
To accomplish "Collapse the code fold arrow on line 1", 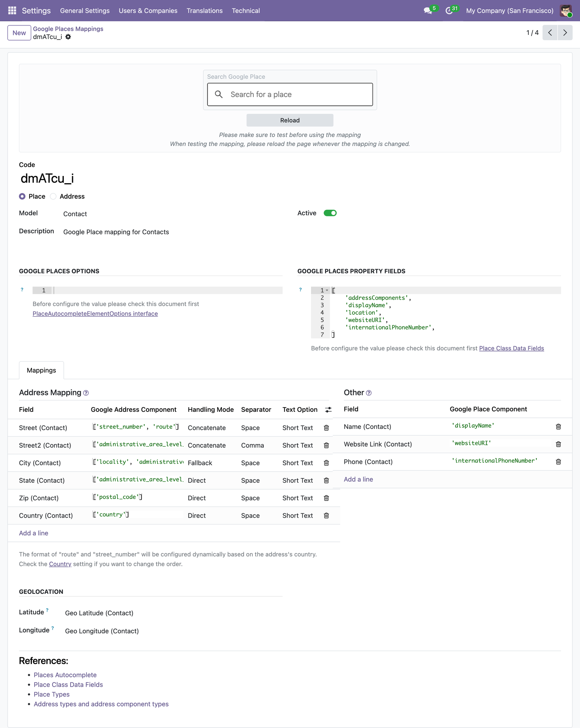I will coord(327,290).
